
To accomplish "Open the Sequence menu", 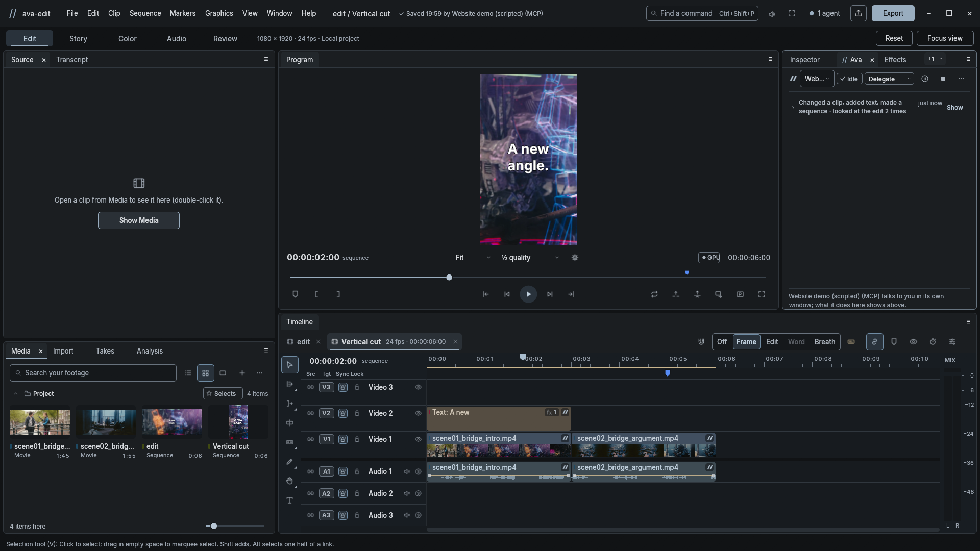I will point(145,13).
